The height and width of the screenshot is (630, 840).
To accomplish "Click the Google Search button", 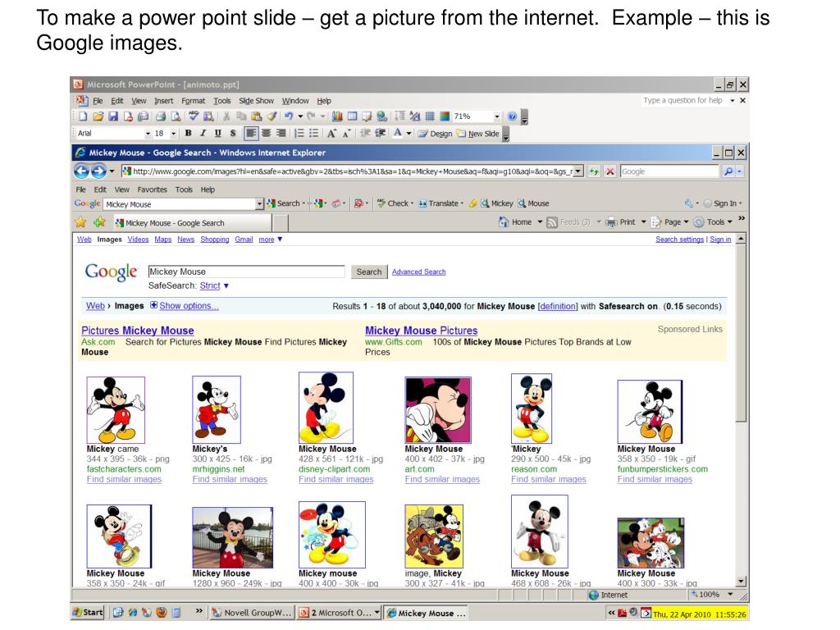I will tap(369, 272).
